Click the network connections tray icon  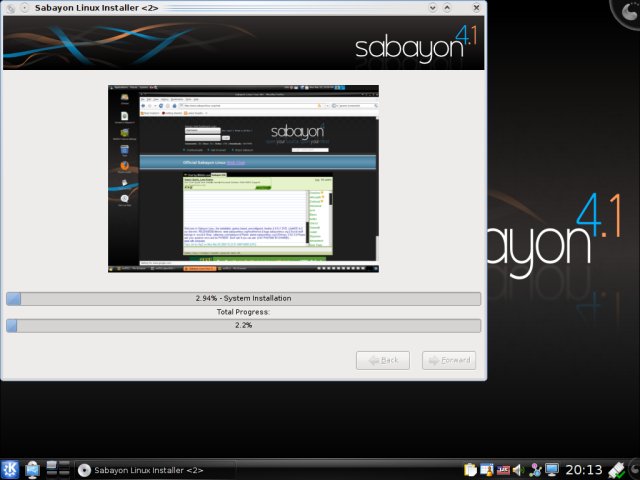[x=535, y=470]
